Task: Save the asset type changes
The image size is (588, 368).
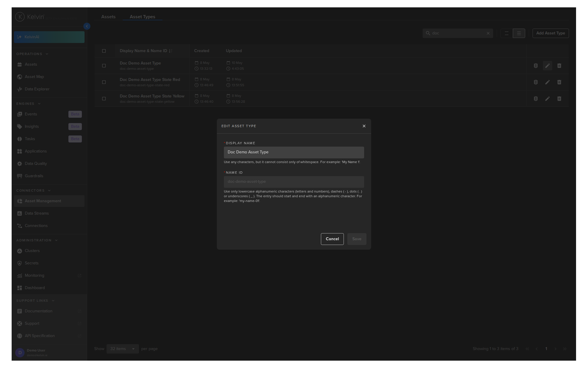Action: [x=356, y=239]
